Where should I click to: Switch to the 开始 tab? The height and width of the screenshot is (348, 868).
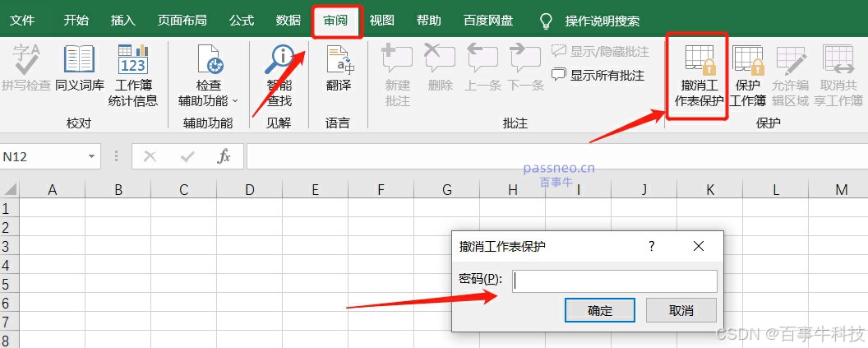point(76,21)
